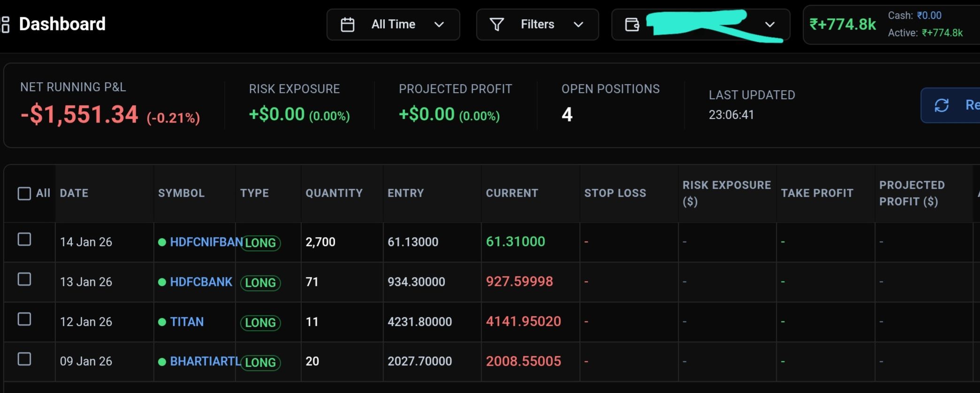The image size is (980, 393).
Task: Open the All Time date range dropdown
Action: click(x=393, y=24)
